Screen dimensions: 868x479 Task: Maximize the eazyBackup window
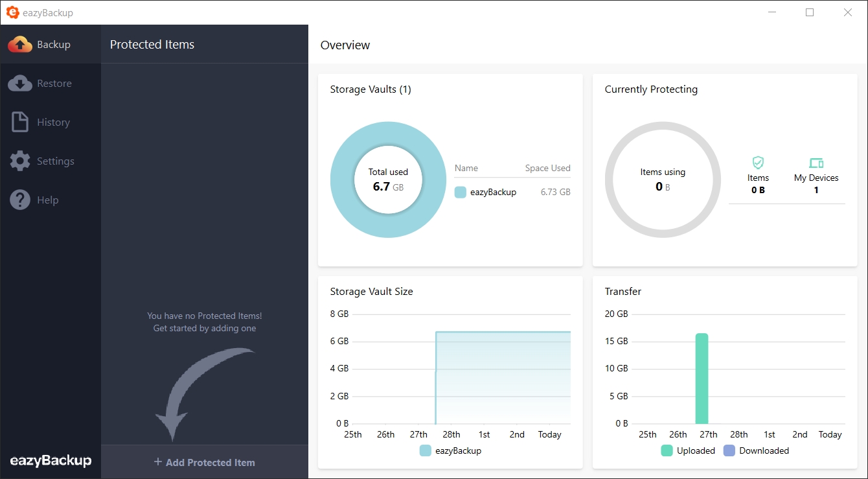pyautogui.click(x=810, y=12)
